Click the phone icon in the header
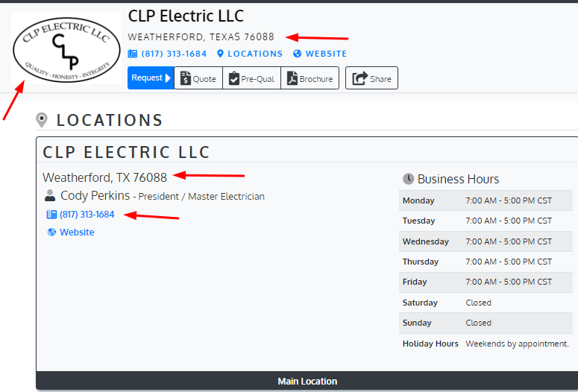Screen dimensions: 578x392 click(x=132, y=54)
